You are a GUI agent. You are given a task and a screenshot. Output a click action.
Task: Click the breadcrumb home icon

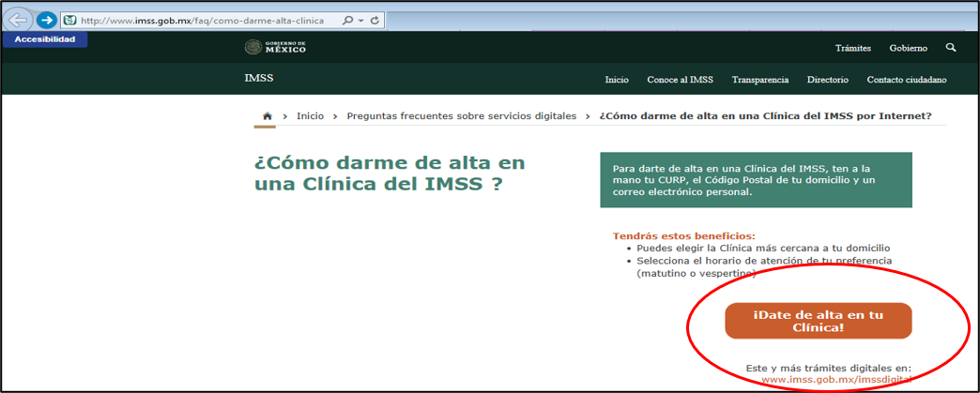[268, 116]
